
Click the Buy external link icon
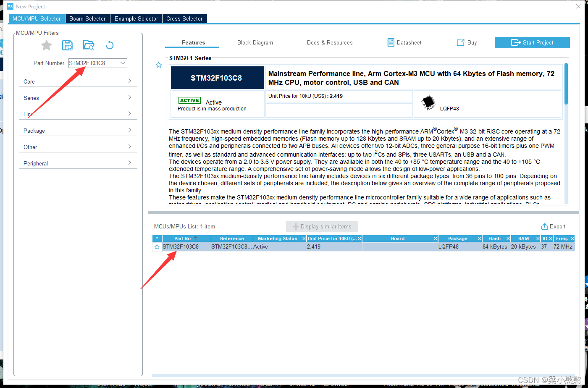point(460,42)
